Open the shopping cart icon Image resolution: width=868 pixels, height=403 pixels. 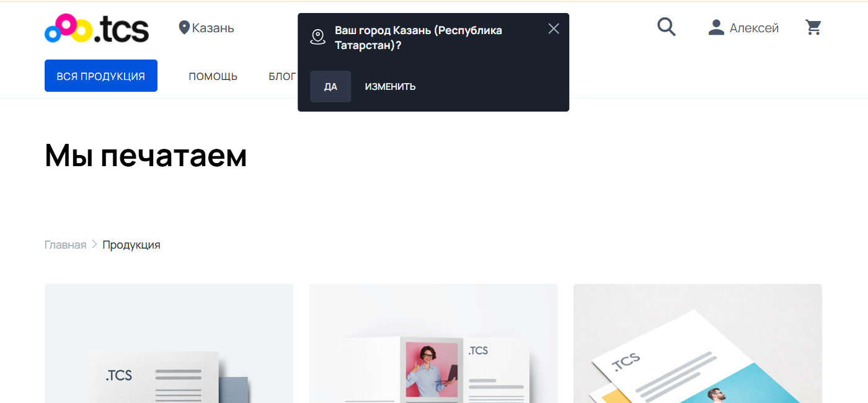(x=813, y=27)
